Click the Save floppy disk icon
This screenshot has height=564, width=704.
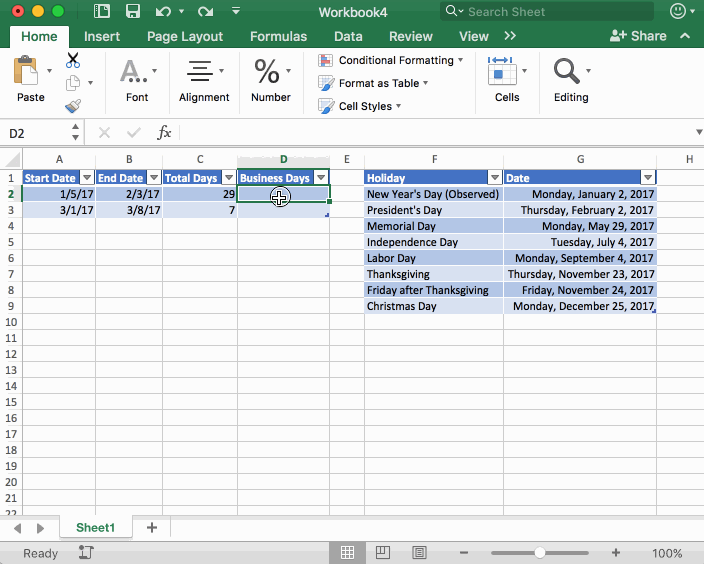click(132, 11)
